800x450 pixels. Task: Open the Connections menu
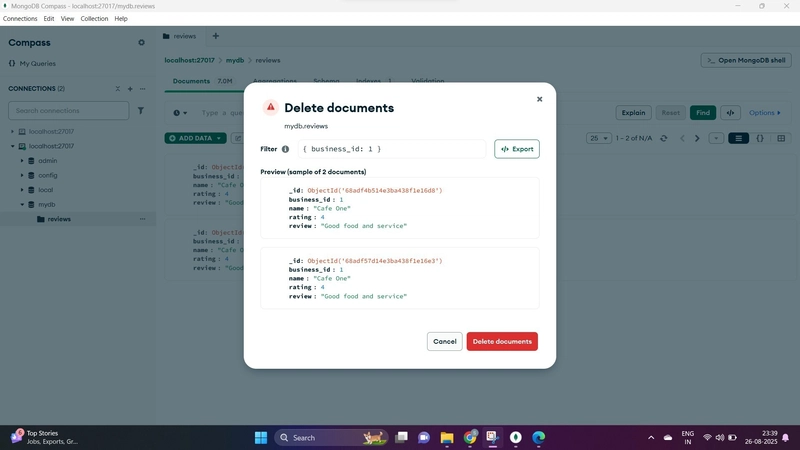(20, 18)
